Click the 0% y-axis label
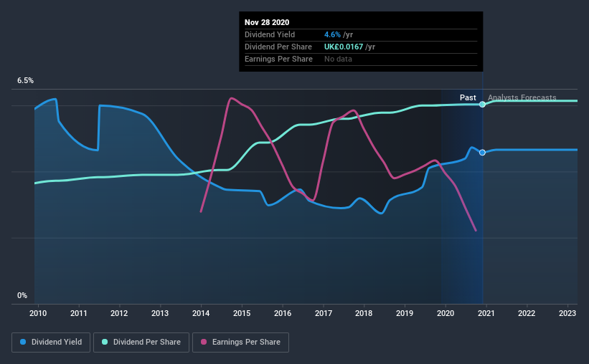The height and width of the screenshot is (364, 589). pyautogui.click(x=22, y=296)
